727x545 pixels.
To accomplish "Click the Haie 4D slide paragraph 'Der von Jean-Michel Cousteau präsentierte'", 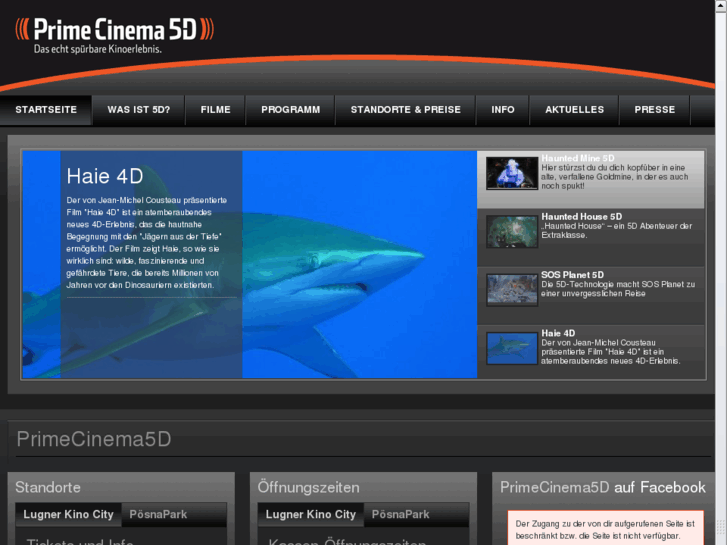I will pos(147,243).
